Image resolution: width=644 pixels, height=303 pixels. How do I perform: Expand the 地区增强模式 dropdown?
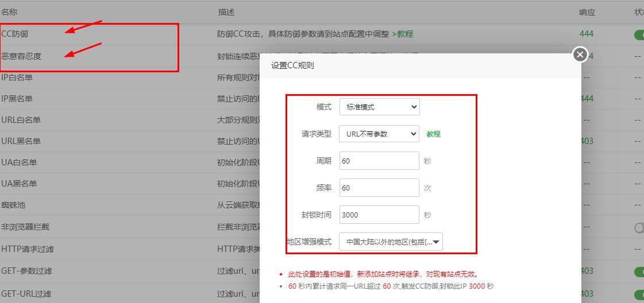click(391, 242)
